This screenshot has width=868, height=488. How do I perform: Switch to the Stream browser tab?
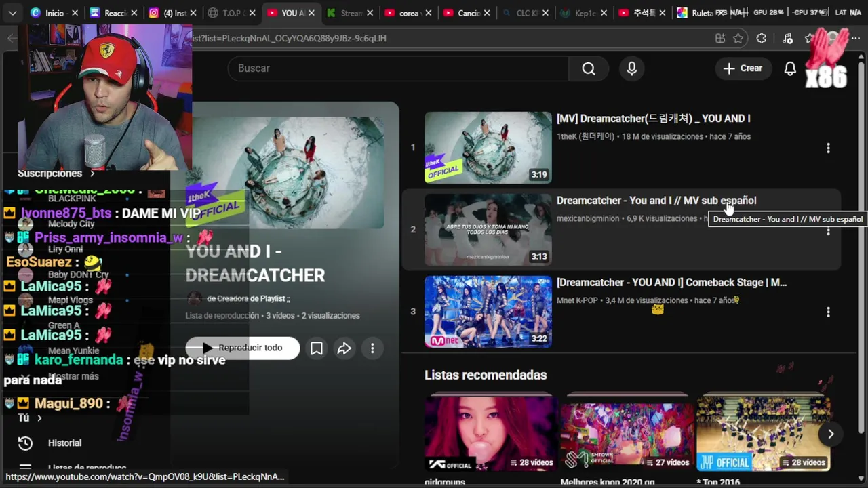tap(350, 13)
